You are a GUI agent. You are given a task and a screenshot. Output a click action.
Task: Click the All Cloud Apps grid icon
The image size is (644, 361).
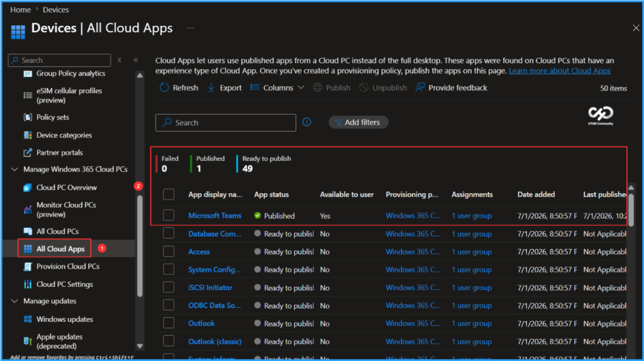(x=28, y=249)
